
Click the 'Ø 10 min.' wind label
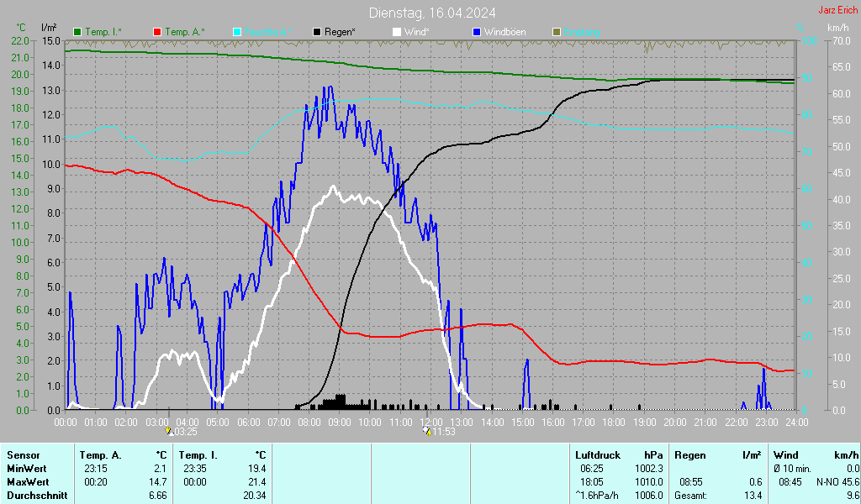(x=792, y=469)
